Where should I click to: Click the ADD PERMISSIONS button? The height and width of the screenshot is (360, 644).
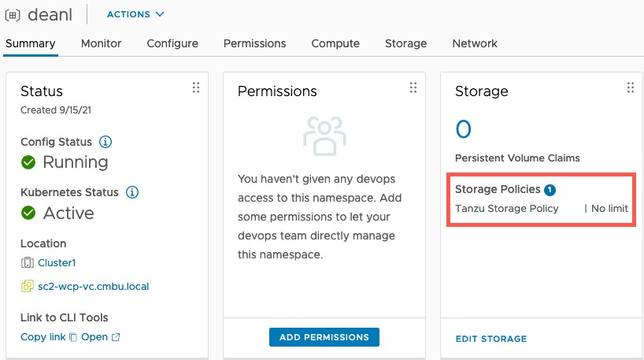(324, 337)
